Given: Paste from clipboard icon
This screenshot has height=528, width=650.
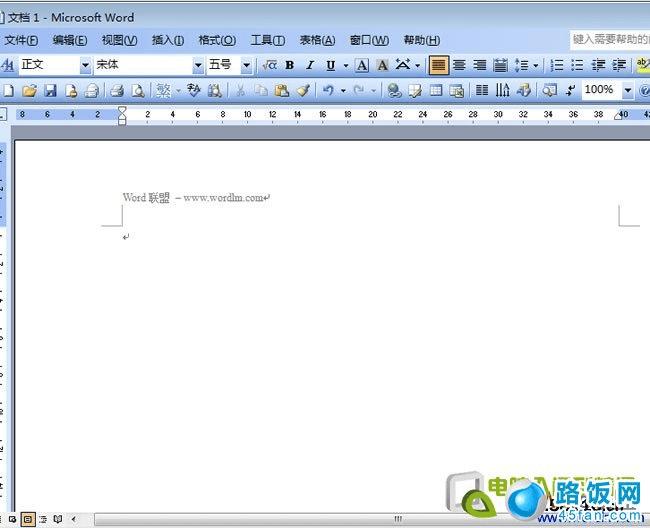Looking at the screenshot, I should (x=282, y=90).
